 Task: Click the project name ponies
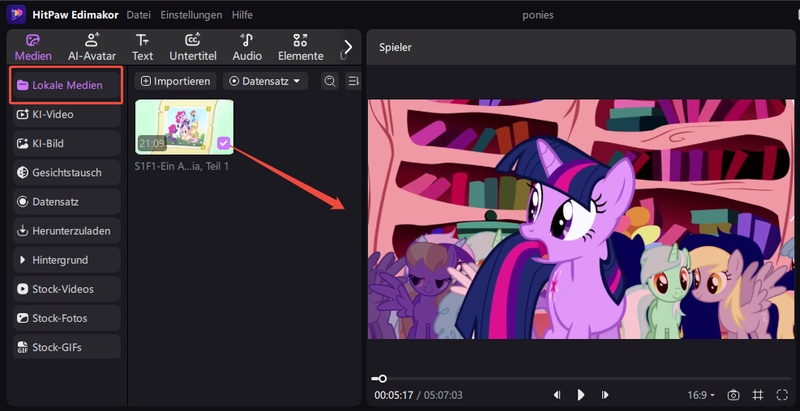[538, 15]
